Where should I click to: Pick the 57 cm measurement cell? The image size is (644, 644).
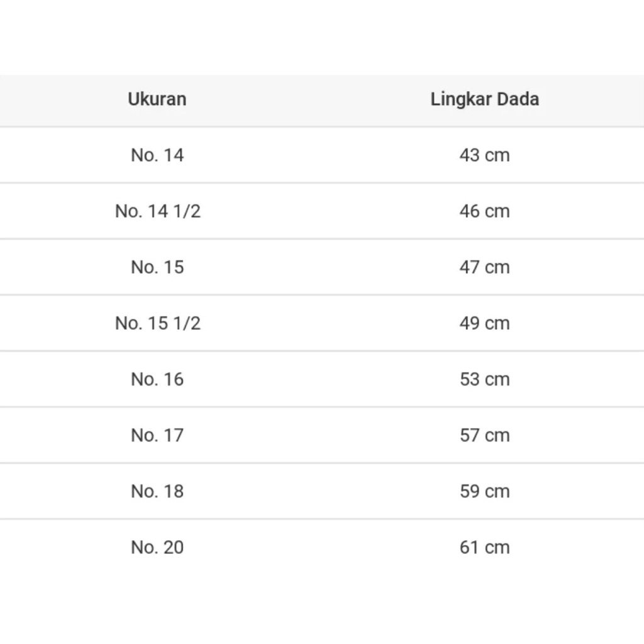pyautogui.click(x=484, y=435)
